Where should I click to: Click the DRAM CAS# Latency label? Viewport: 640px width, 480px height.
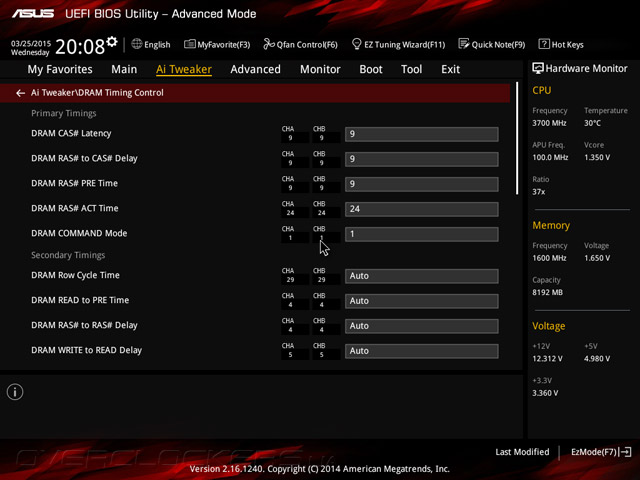pos(71,133)
